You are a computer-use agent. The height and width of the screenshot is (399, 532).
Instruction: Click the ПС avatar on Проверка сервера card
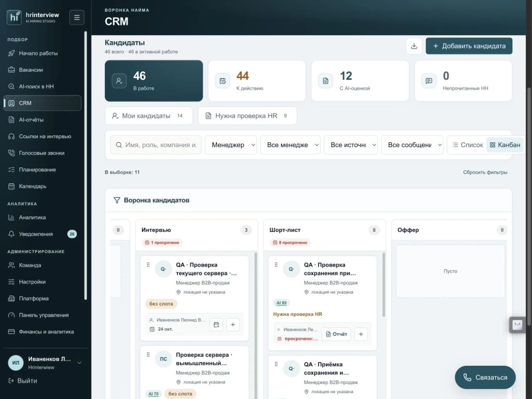pyautogui.click(x=164, y=359)
